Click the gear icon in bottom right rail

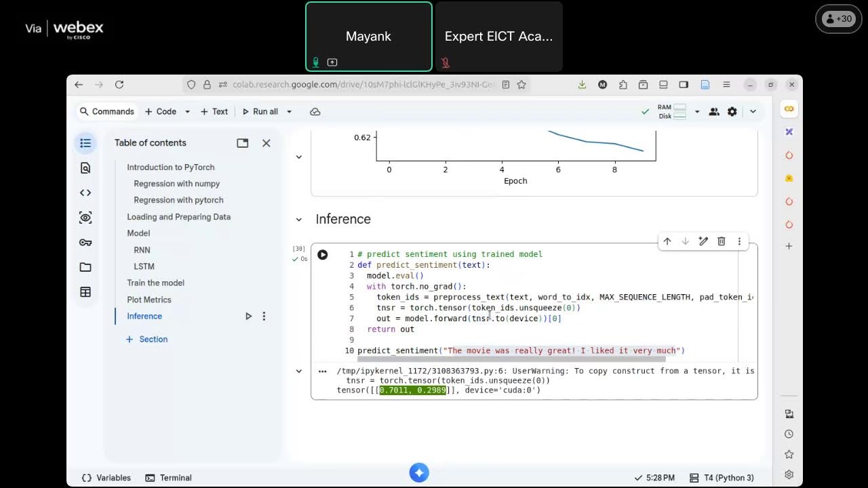(x=789, y=475)
